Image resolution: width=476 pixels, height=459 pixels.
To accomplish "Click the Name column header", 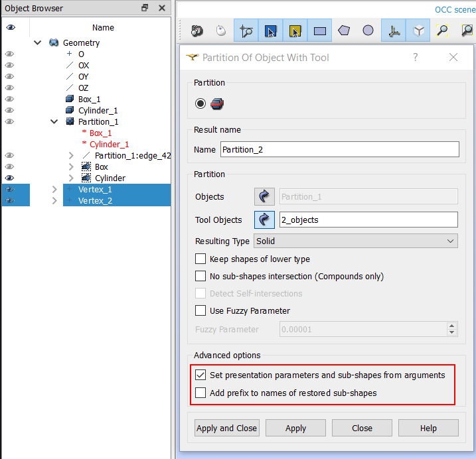I will click(x=103, y=27).
